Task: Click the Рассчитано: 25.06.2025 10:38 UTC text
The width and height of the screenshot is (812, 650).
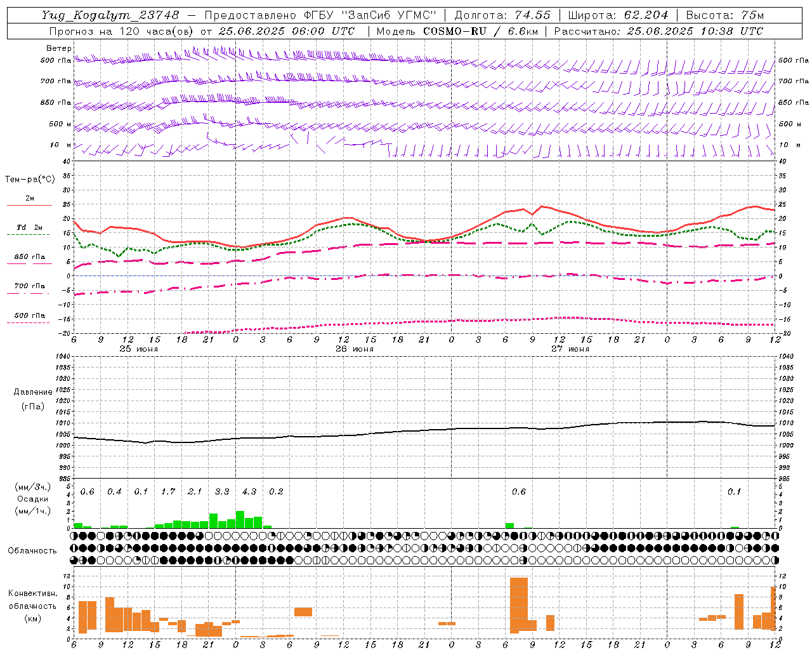Action: [658, 31]
